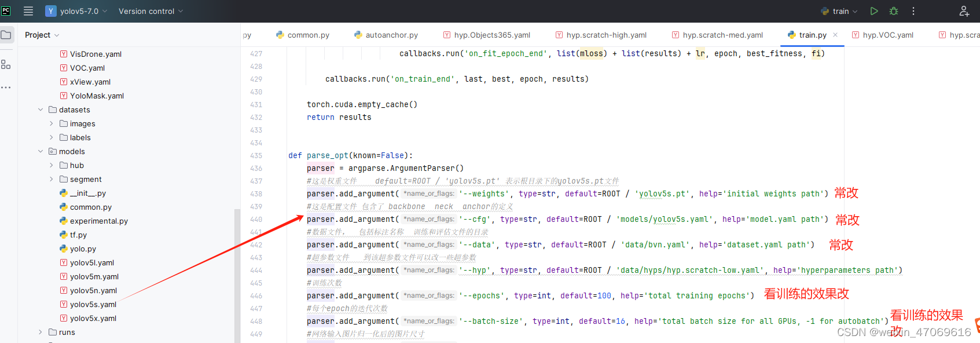
Task: Expand the segment folder
Action: (52, 179)
